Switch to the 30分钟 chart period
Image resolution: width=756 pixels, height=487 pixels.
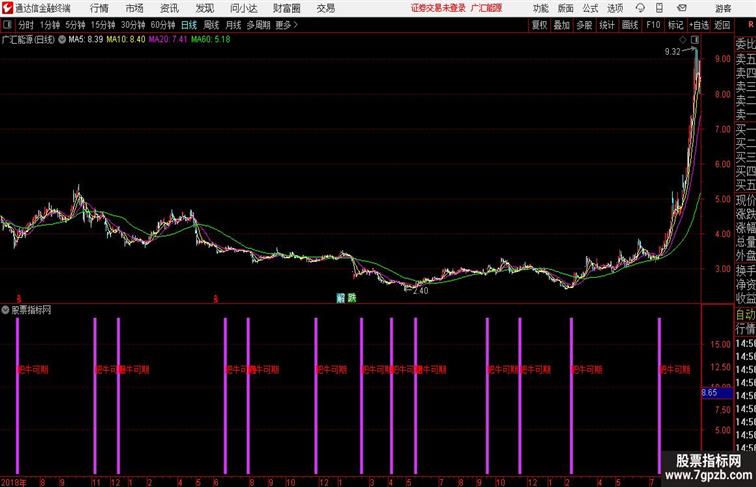click(133, 25)
